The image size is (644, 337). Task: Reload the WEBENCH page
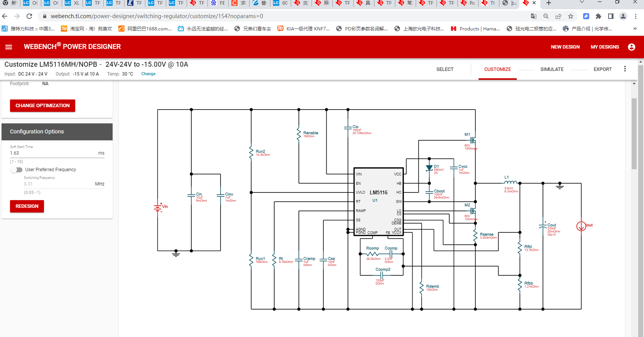(x=29, y=16)
